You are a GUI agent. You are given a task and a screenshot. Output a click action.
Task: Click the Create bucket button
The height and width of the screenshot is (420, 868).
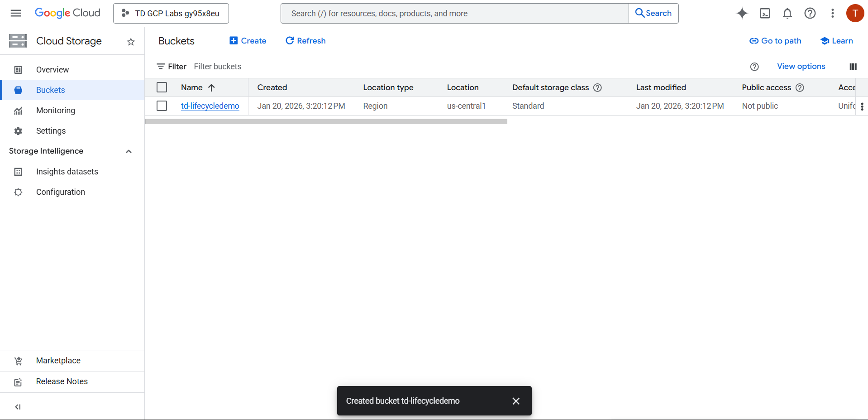point(248,41)
